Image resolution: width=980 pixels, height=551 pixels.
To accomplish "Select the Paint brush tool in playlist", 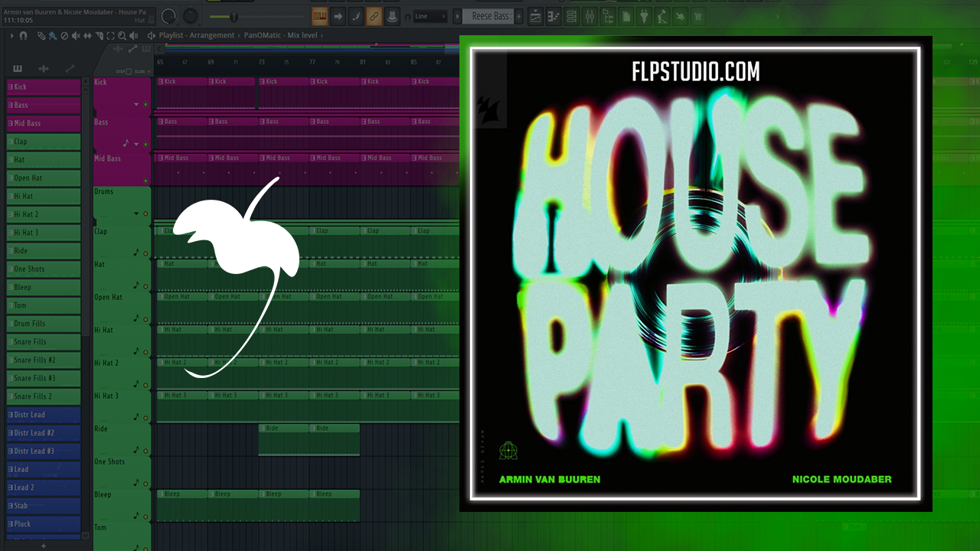I will pyautogui.click(x=52, y=35).
